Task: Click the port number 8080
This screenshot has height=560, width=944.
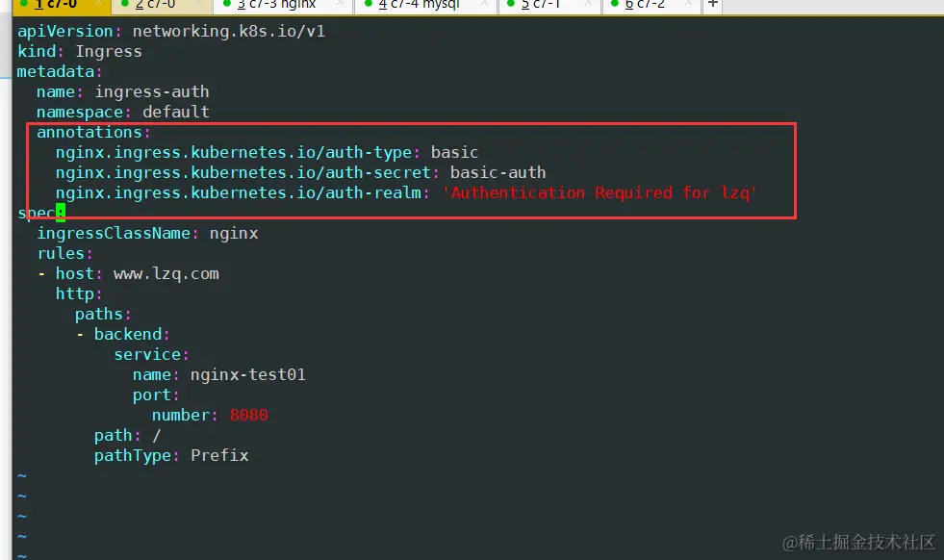Action: (248, 416)
